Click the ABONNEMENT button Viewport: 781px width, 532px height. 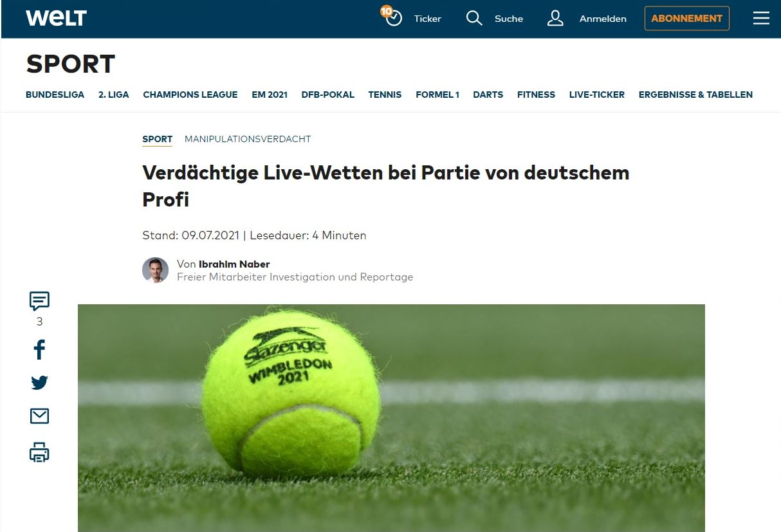pos(686,18)
